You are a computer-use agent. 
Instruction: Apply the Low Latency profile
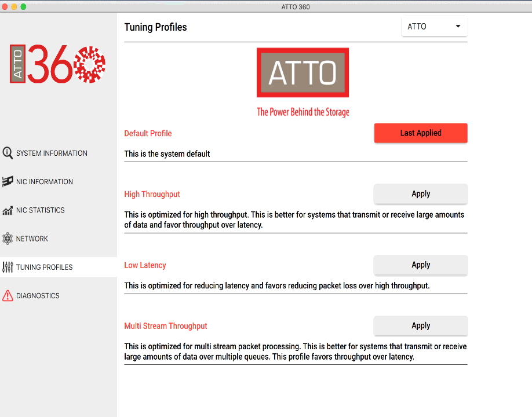(x=421, y=265)
